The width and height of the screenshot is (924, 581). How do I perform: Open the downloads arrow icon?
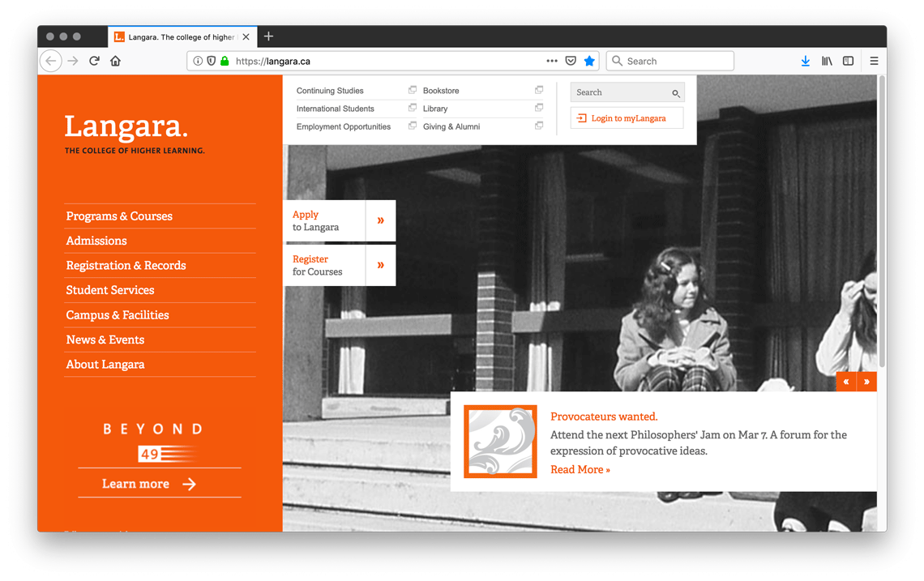806,61
